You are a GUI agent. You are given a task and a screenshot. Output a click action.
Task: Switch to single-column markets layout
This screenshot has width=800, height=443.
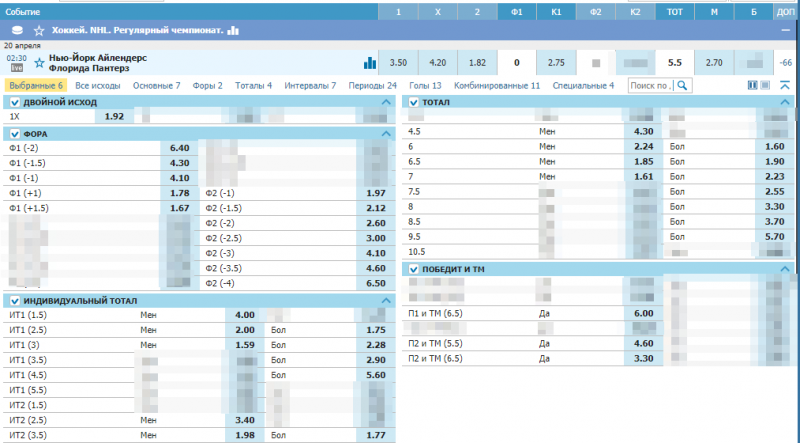click(x=765, y=86)
